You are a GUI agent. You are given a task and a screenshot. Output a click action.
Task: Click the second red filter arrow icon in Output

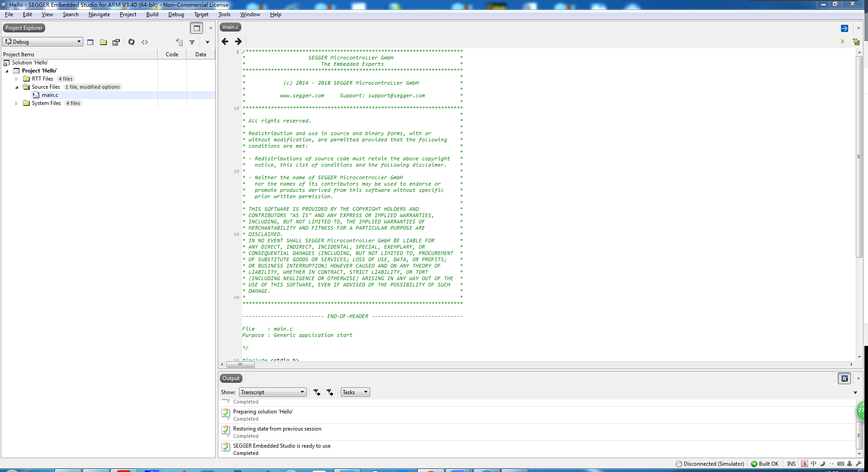click(330, 392)
